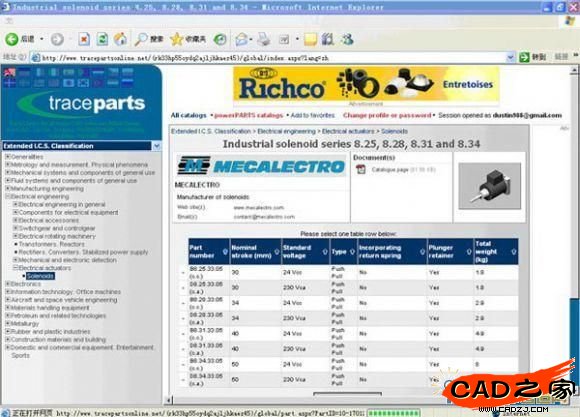Go to the Home page icon
Viewport: 580px width, 417px height.
120,39
